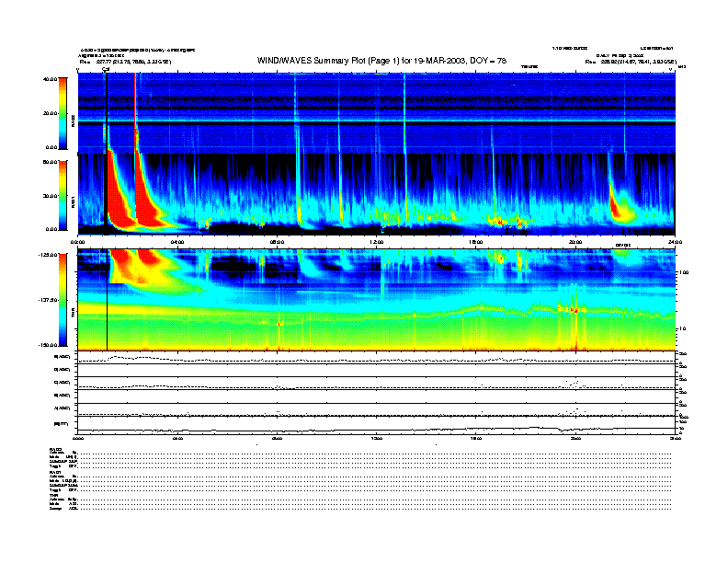The image size is (728, 563).
Task: Click the -125.00 label on TNR color scale
Action: [x=48, y=255]
